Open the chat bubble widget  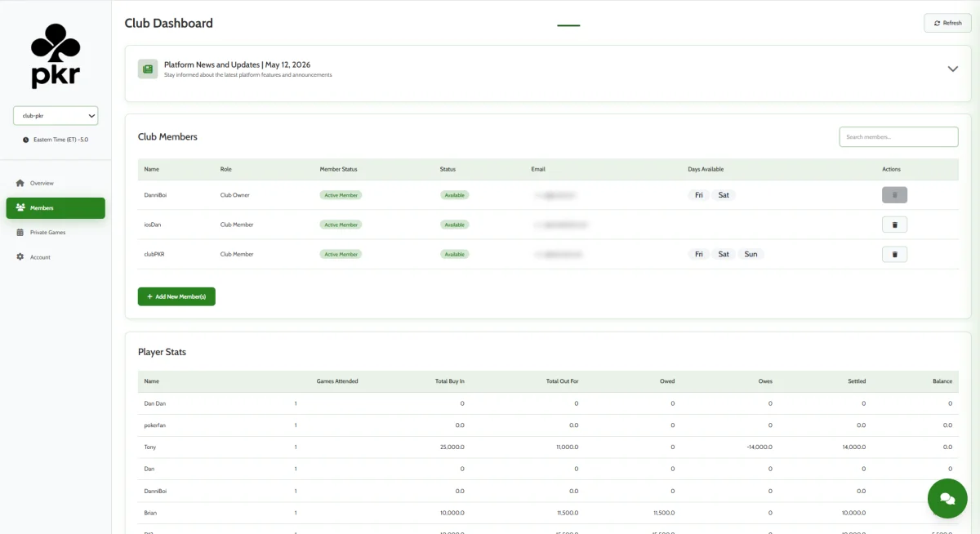coord(947,498)
